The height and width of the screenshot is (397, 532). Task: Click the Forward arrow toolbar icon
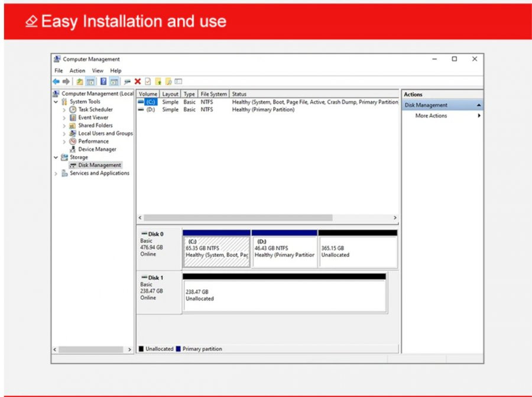tap(66, 82)
